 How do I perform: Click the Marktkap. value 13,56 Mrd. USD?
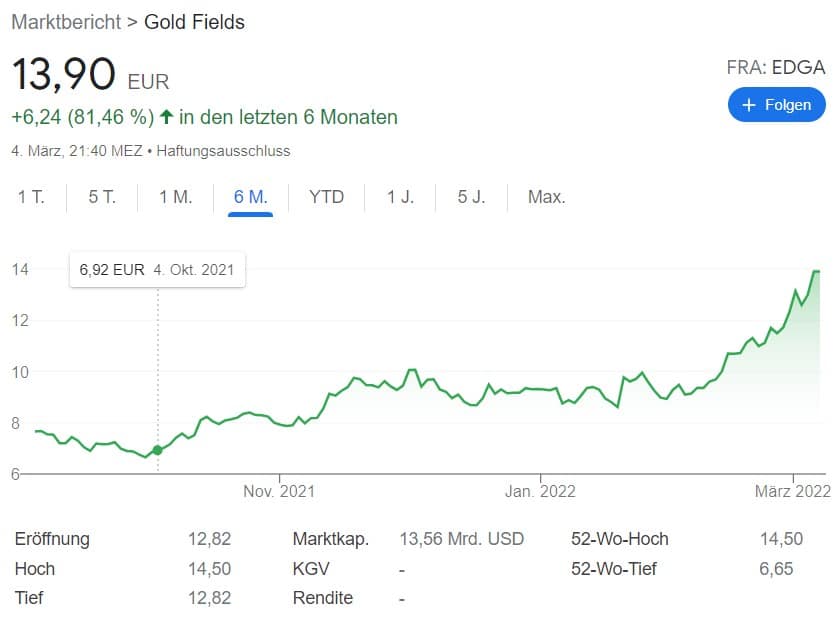pyautogui.click(x=461, y=539)
